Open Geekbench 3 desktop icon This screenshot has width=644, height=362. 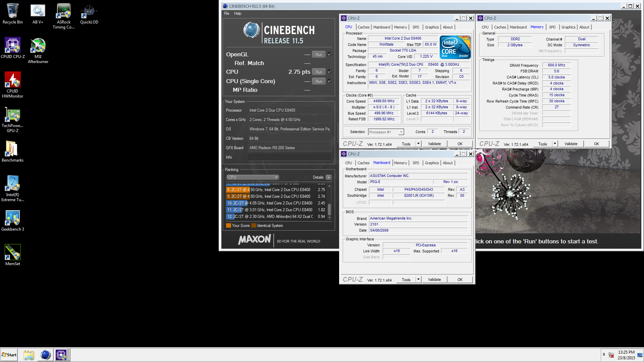pos(12,221)
